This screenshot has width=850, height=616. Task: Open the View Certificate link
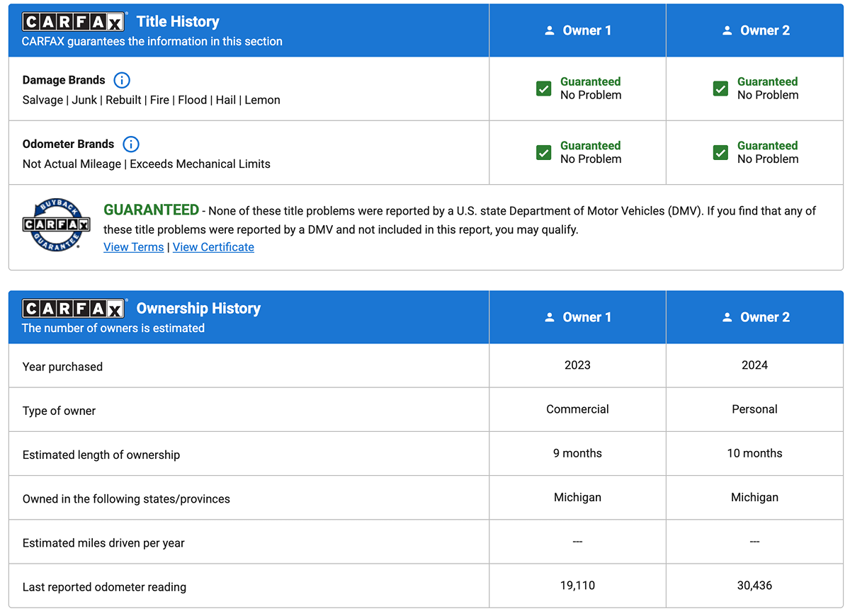click(x=213, y=247)
